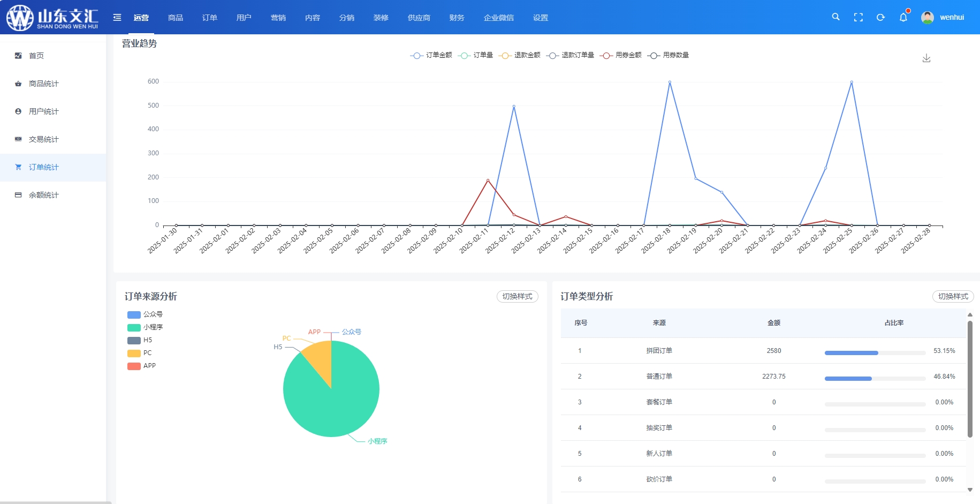Image resolution: width=980 pixels, height=504 pixels.
Task: Toggle 用券金额 series in chart legend
Action: coord(620,55)
